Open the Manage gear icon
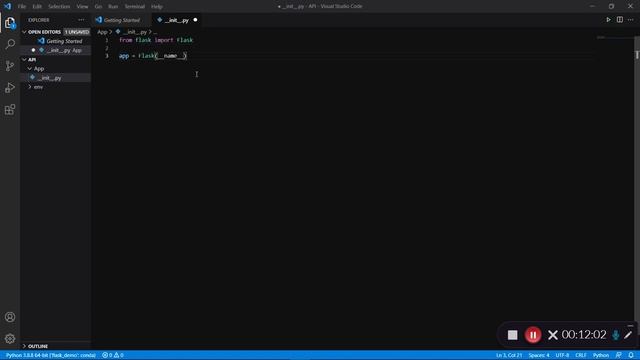 point(10,338)
